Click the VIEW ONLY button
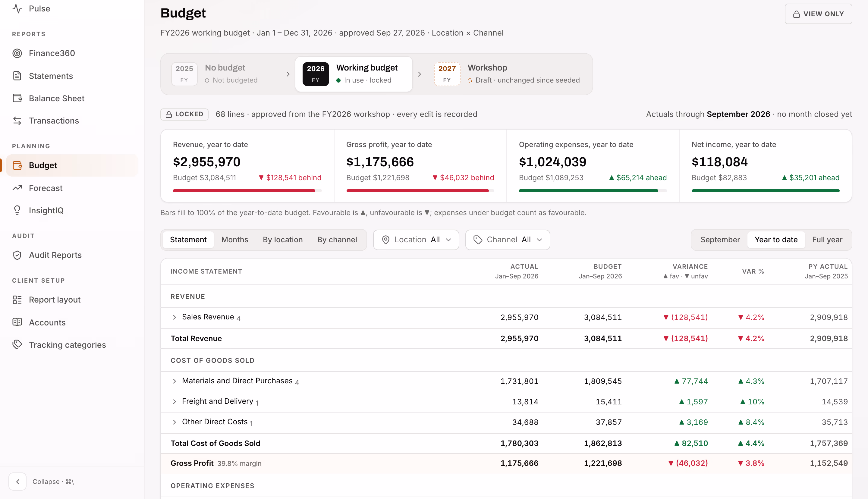The image size is (868, 499). [x=818, y=14]
